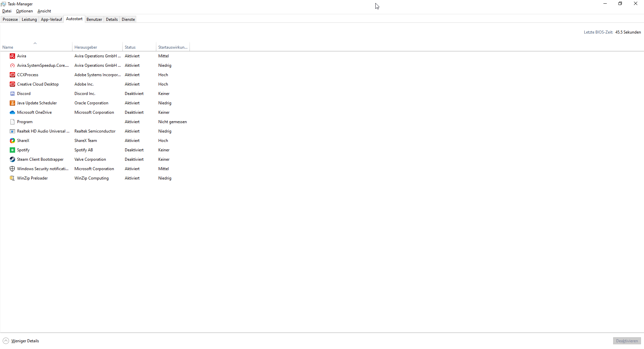Select the Autostart tab
644x349 pixels.
point(74,19)
